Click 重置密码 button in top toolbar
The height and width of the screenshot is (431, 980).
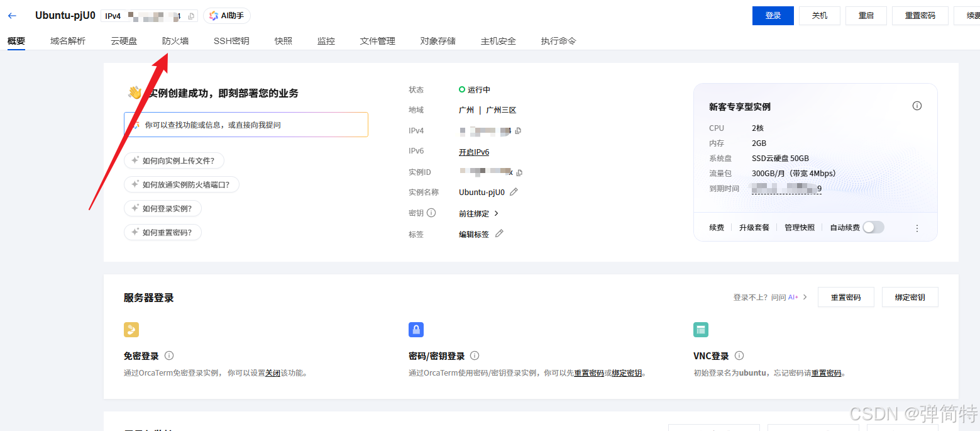pyautogui.click(x=920, y=16)
